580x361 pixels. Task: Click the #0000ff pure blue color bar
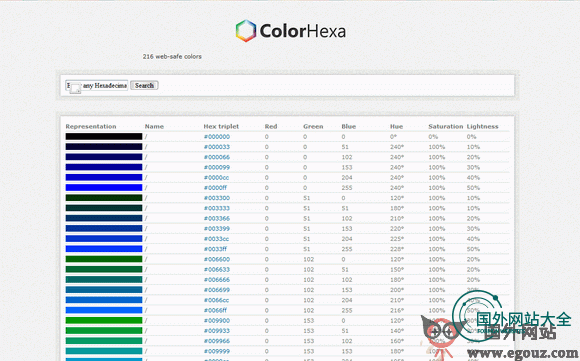(x=104, y=188)
